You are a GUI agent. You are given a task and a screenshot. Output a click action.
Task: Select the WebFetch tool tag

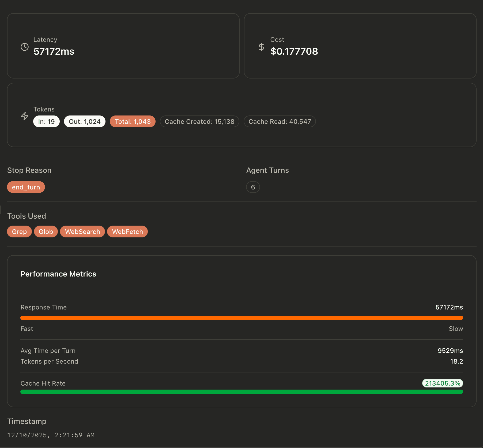(x=127, y=232)
